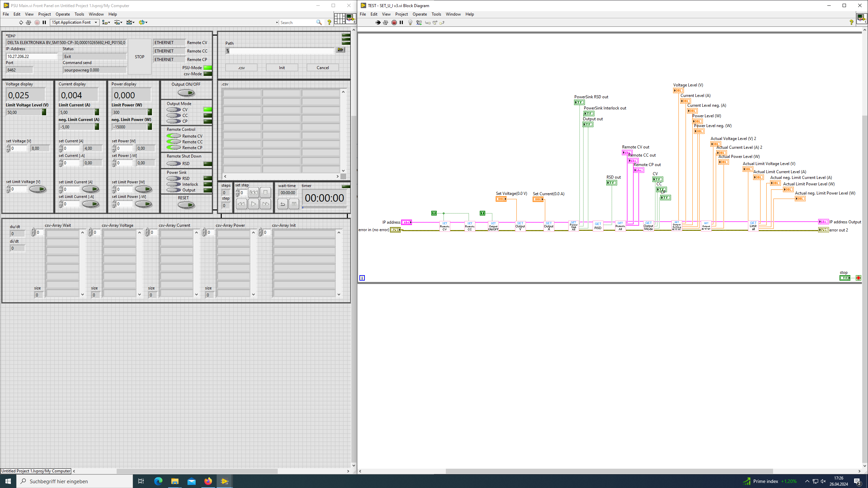Screen dimensions: 868x488
Task: Open the 15pt Application Font dropdown
Action: pyautogui.click(x=74, y=22)
